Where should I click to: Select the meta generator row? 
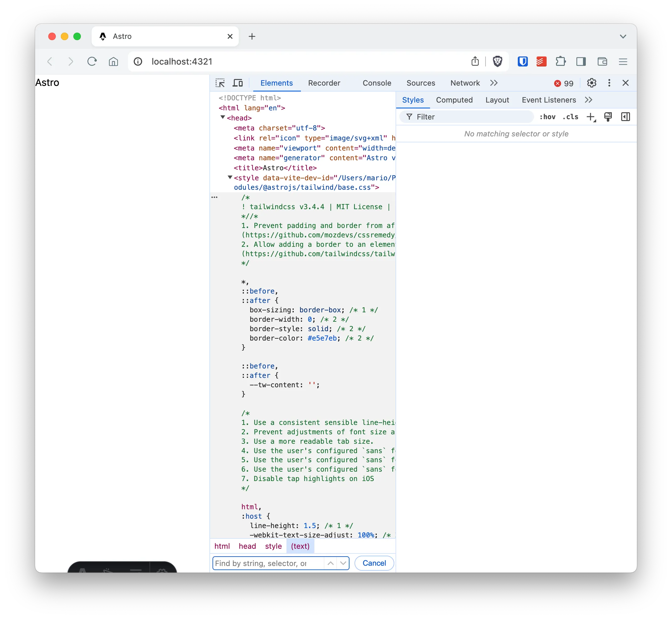[x=315, y=158]
